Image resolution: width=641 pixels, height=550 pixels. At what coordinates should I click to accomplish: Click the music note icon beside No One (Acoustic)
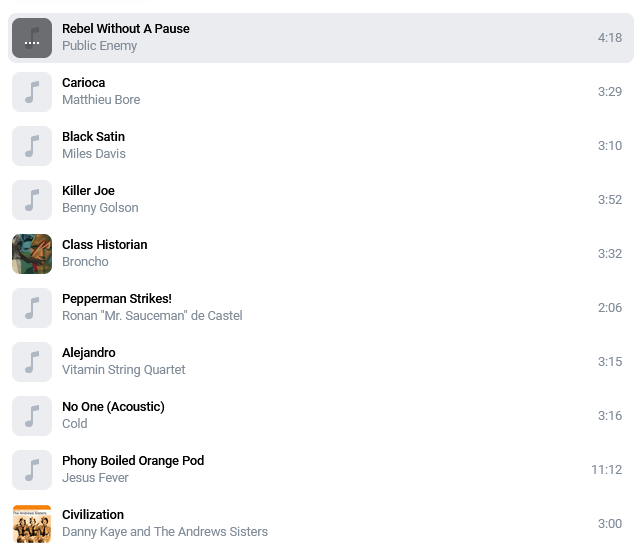(32, 416)
